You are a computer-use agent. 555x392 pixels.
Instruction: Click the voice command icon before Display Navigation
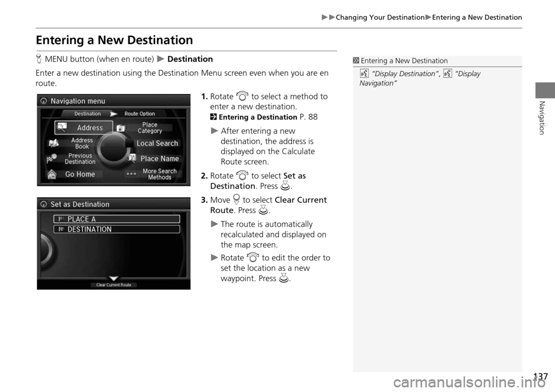tap(447, 73)
